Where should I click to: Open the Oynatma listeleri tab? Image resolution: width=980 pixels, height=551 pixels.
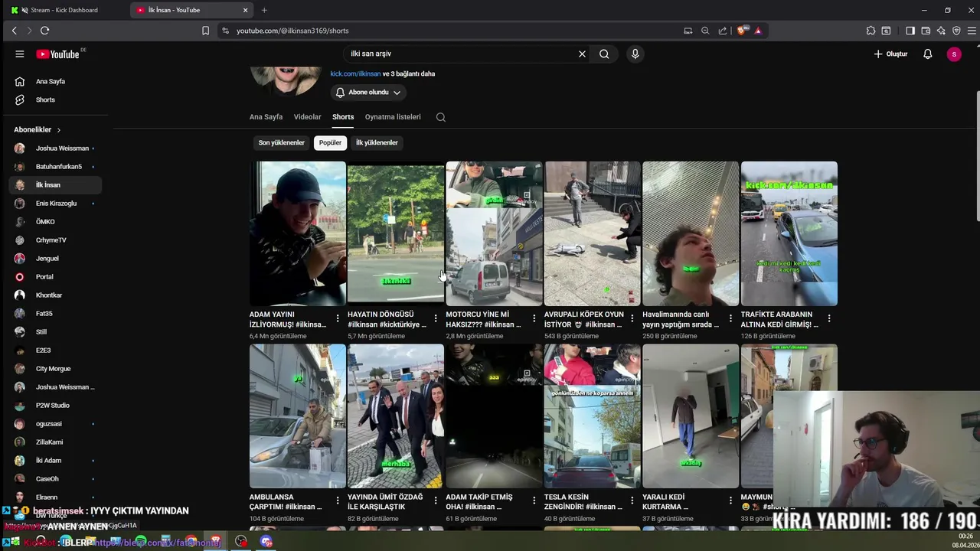(x=393, y=117)
